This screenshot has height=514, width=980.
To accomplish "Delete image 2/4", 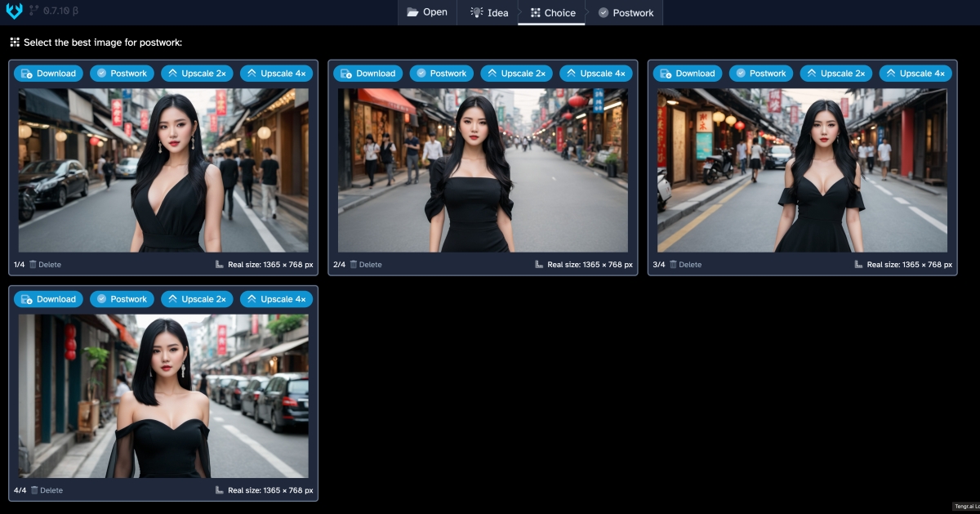I will click(x=365, y=265).
